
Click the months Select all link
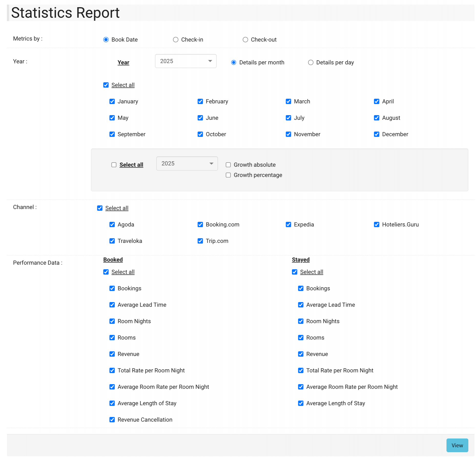123,85
